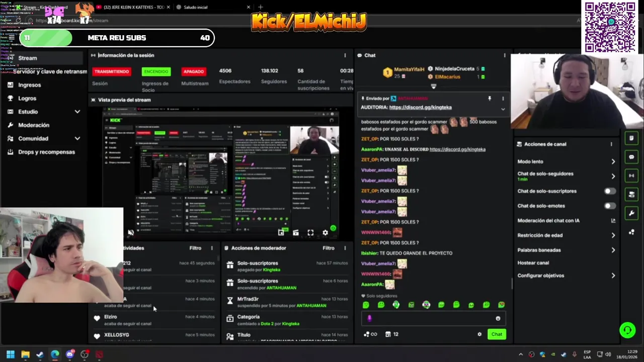Open Moderación del chat con IA
The height and width of the screenshot is (362, 644).
tap(566, 220)
